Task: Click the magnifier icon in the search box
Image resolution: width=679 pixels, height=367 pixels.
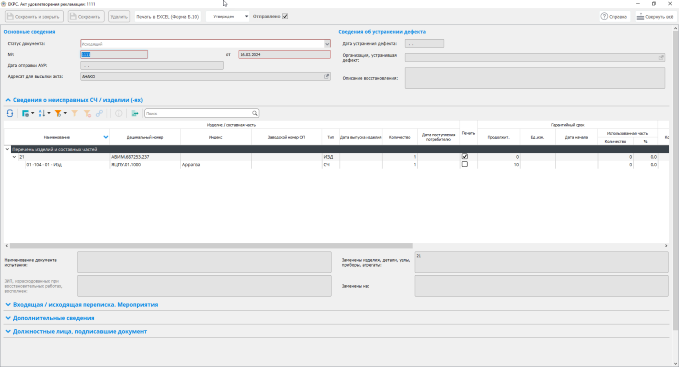Action: [255, 113]
